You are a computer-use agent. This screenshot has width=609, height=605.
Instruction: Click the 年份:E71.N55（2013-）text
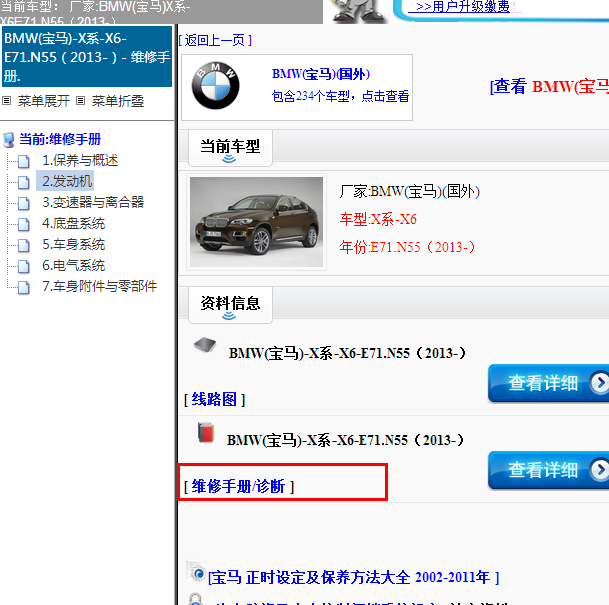[407, 247]
